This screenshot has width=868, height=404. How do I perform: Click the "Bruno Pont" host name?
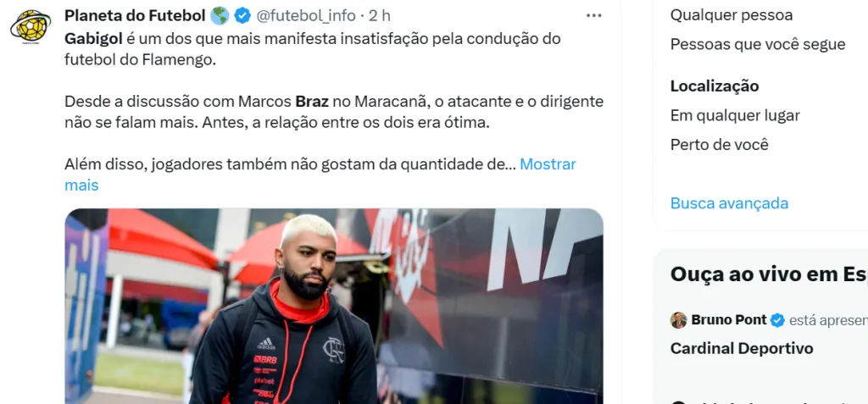(x=728, y=320)
